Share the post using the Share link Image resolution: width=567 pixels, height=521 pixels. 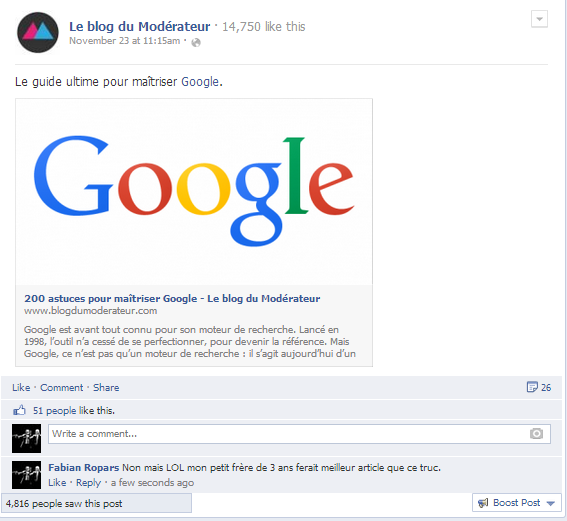[106, 388]
